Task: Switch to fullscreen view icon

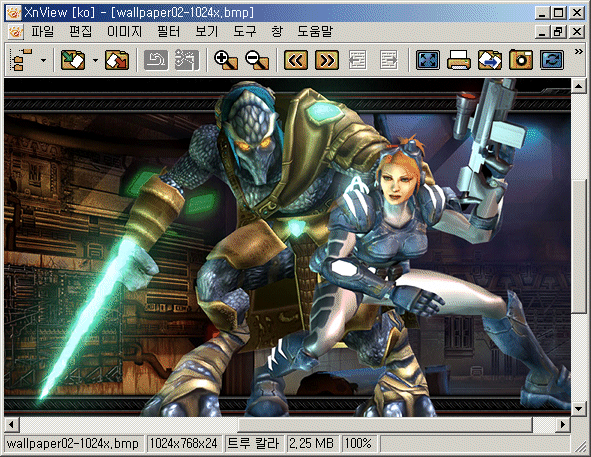Action: tap(428, 60)
